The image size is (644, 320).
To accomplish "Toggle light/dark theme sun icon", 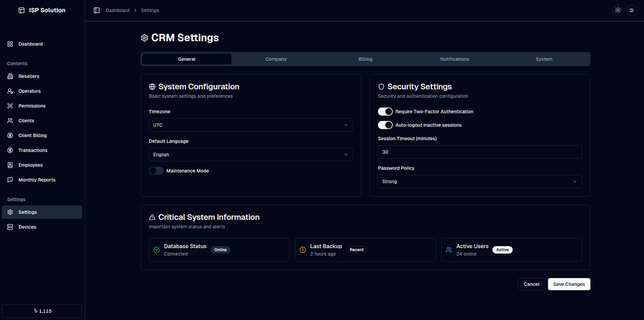I will coord(618,10).
